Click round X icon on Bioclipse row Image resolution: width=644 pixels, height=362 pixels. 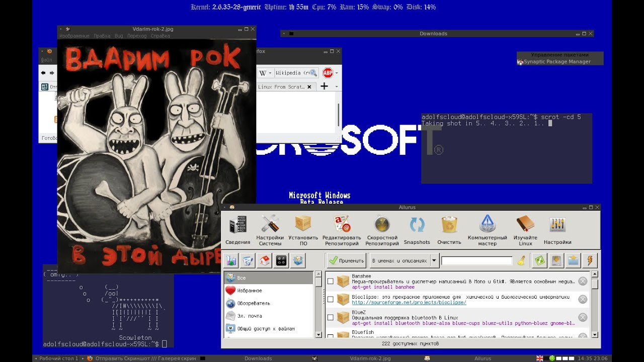pyautogui.click(x=583, y=299)
